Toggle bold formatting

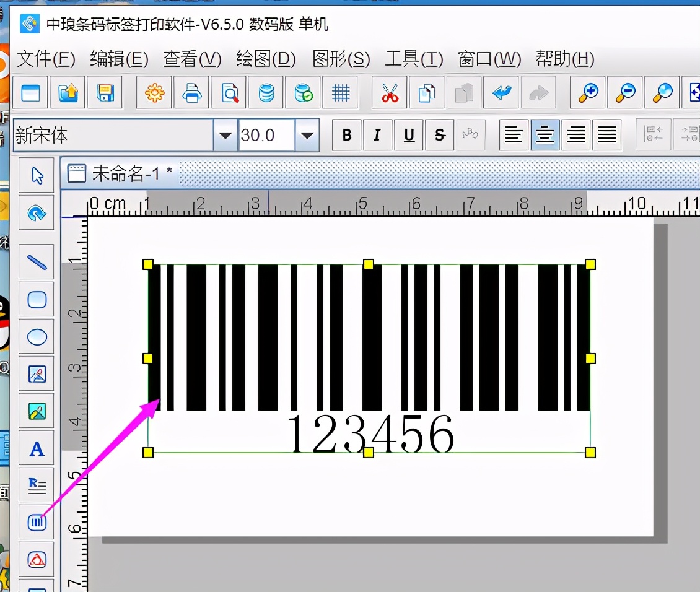tap(347, 134)
